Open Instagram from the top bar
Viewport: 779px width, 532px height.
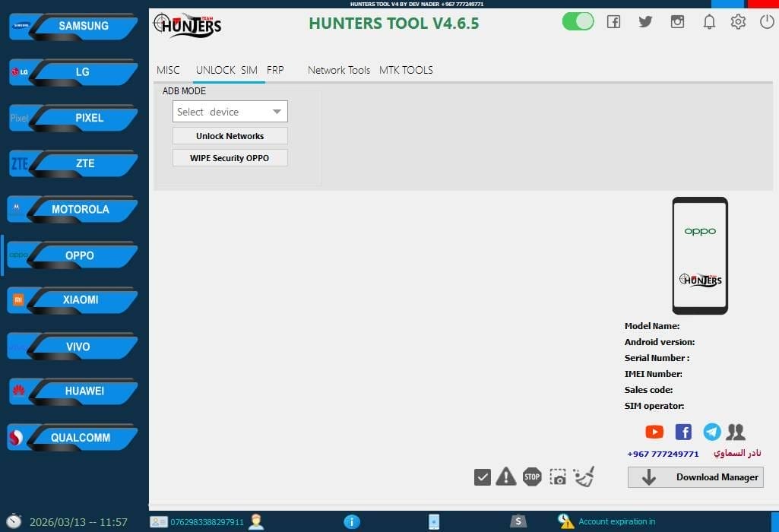(x=677, y=21)
